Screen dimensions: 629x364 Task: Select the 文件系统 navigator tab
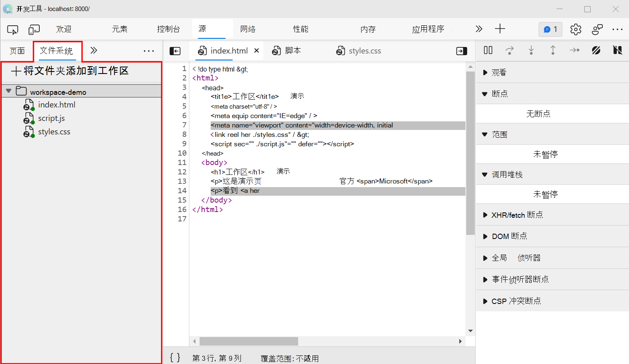click(56, 51)
